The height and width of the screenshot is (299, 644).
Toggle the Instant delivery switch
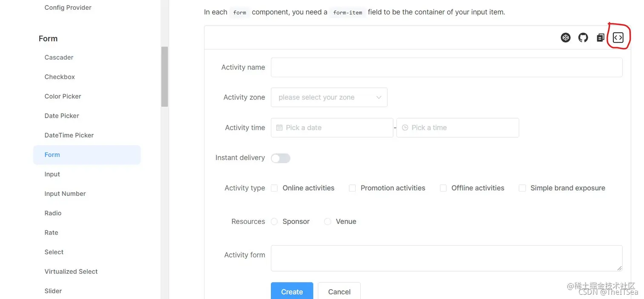click(x=281, y=158)
